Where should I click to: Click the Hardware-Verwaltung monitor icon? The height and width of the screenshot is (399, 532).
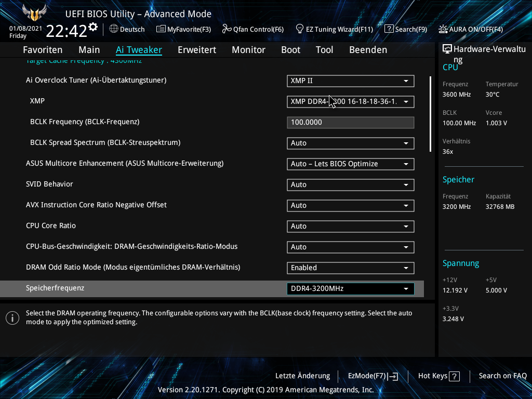pyautogui.click(x=447, y=48)
